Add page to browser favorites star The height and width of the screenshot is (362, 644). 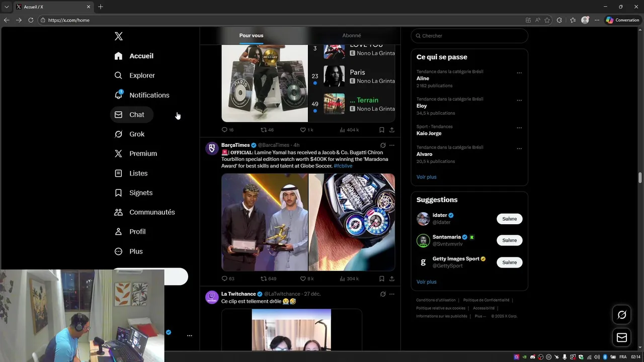click(x=547, y=20)
